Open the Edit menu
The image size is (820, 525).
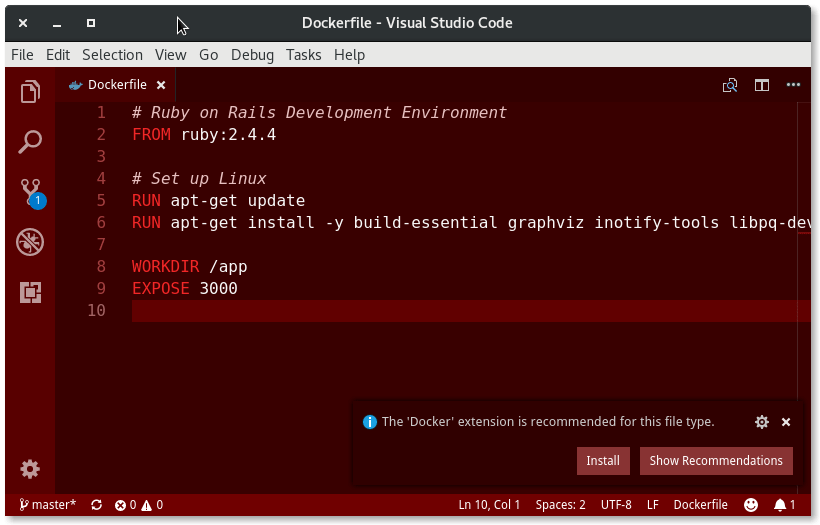click(x=58, y=55)
